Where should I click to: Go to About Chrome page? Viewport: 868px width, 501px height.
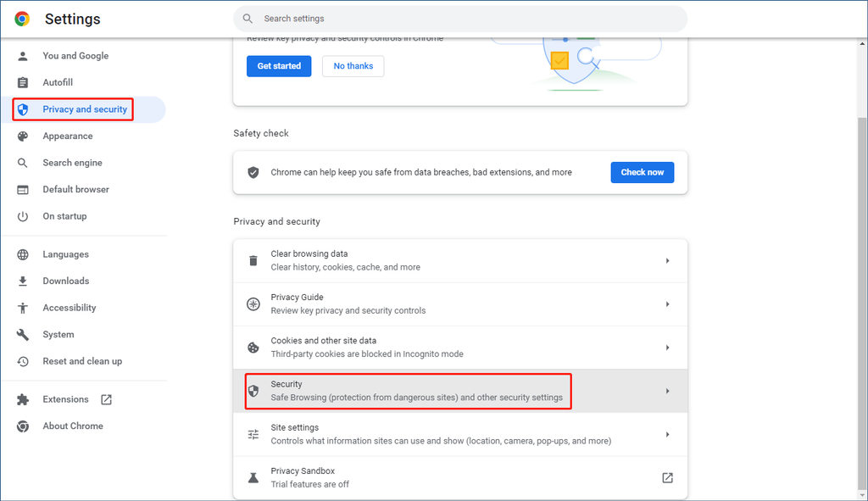click(73, 426)
